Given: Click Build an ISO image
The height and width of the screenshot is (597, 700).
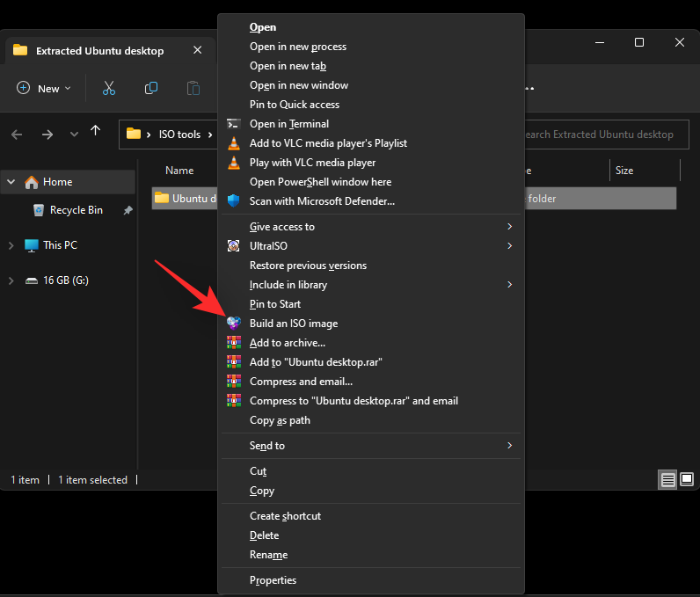Looking at the screenshot, I should click(x=371, y=324).
